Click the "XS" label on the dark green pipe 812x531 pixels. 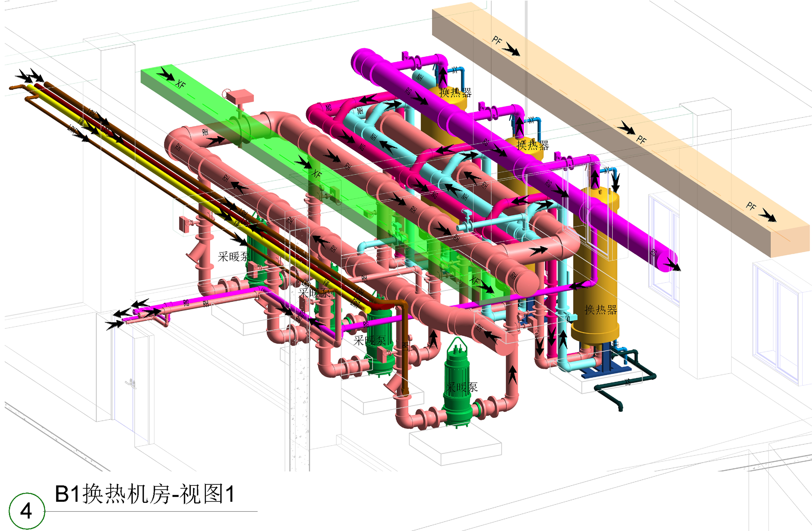[628, 382]
